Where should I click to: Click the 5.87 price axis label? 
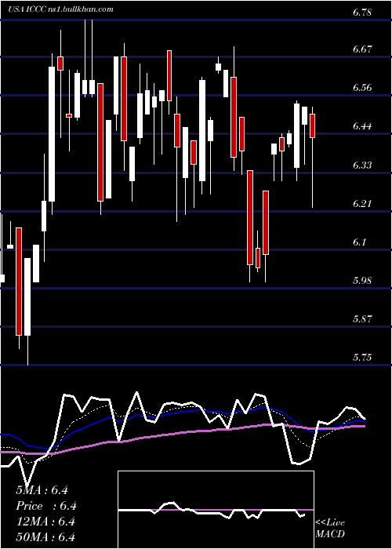[361, 319]
